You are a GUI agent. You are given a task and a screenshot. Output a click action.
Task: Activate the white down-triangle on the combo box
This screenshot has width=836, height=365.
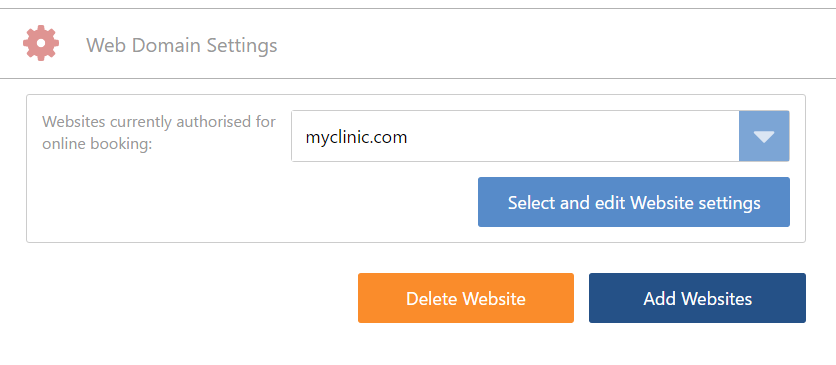click(x=764, y=137)
